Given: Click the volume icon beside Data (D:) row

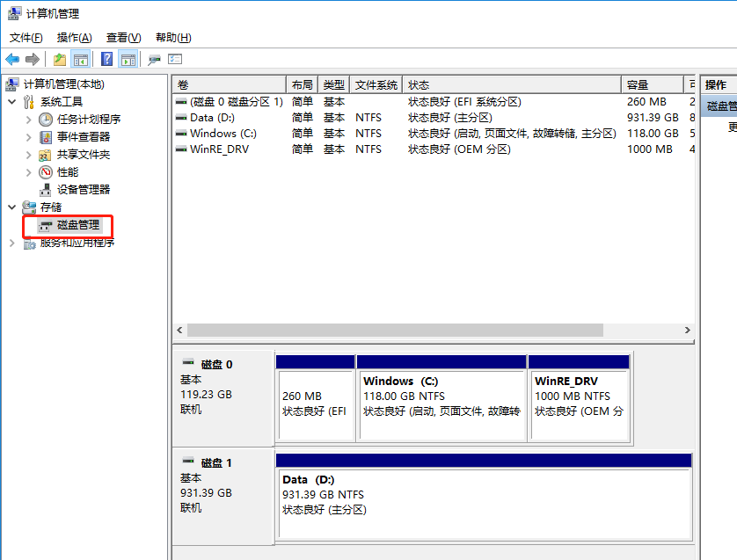Looking at the screenshot, I should [181, 118].
